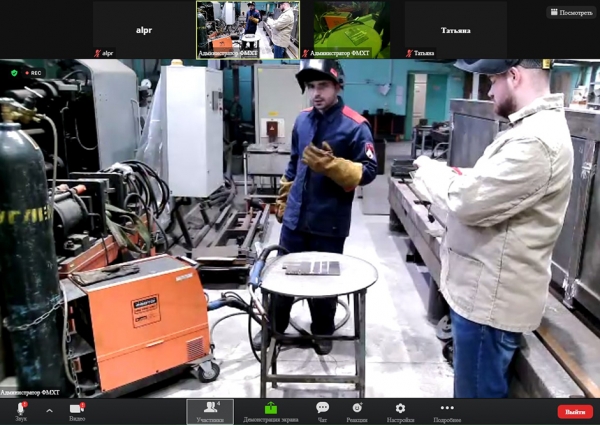Viewport: 600px width, 425px height.
Task: Open Настройки gear settings
Action: pyautogui.click(x=400, y=411)
